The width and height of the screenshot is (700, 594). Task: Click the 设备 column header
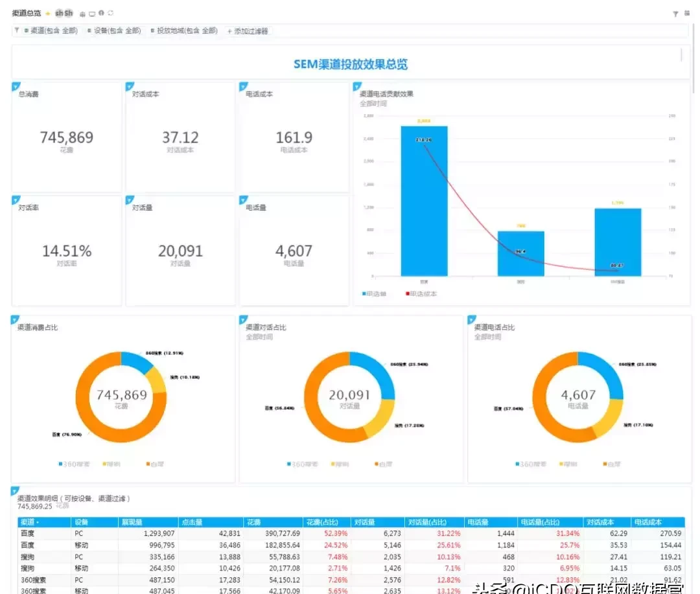pos(95,522)
